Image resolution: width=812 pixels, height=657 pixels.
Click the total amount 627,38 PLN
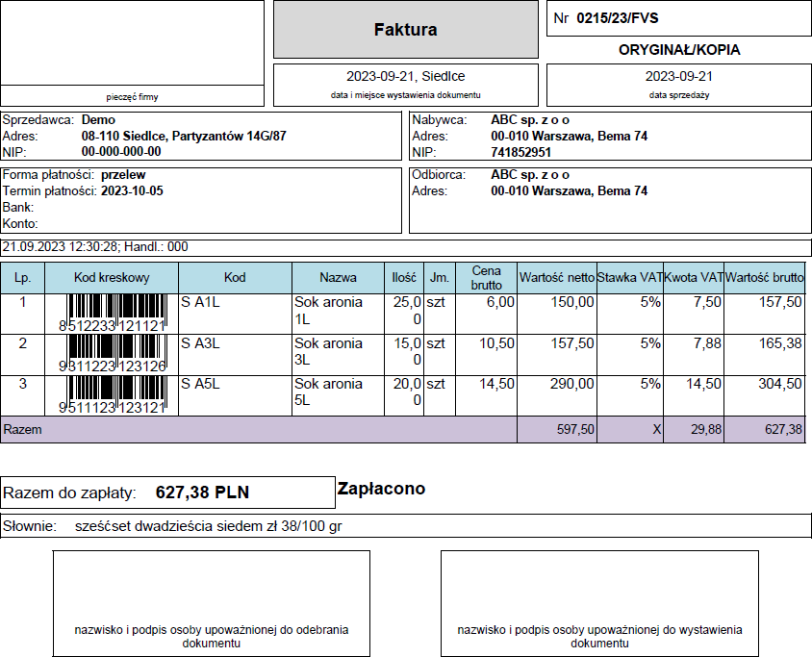point(202,493)
